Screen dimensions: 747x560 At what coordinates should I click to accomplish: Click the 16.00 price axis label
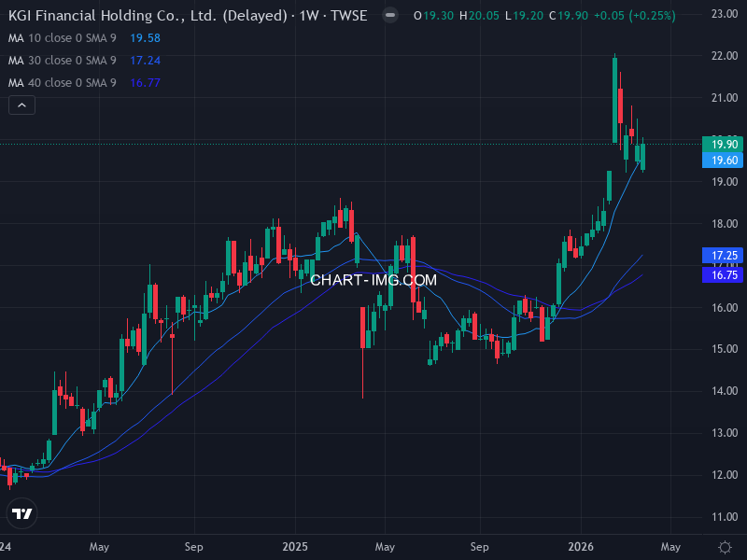[725, 308]
